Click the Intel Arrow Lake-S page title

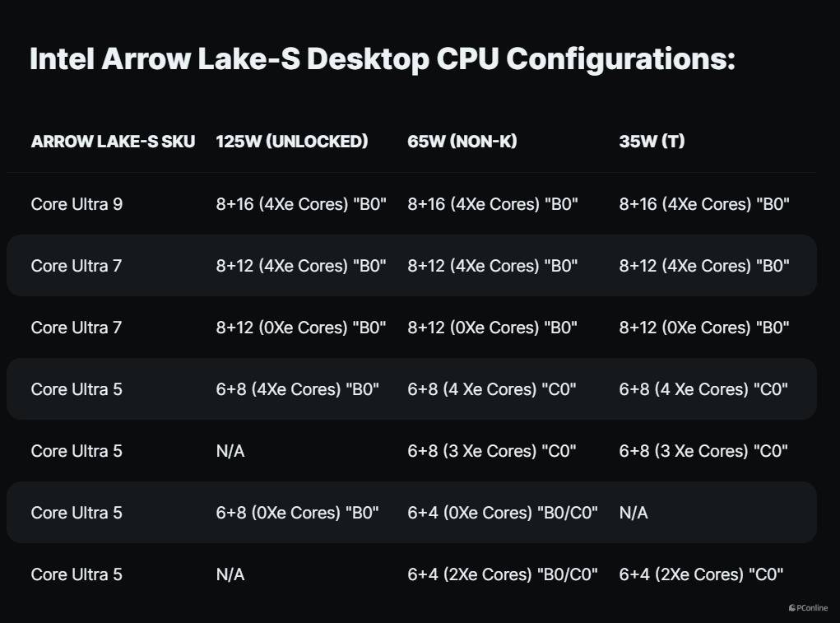click(382, 59)
